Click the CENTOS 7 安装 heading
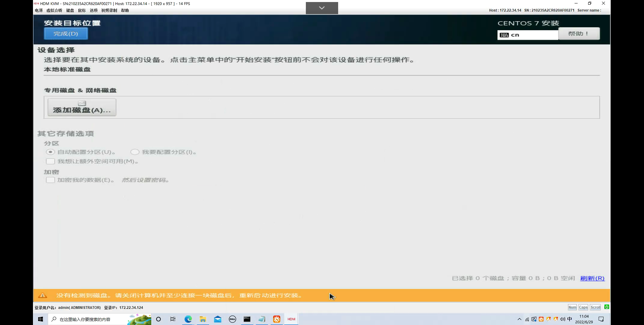 [528, 23]
